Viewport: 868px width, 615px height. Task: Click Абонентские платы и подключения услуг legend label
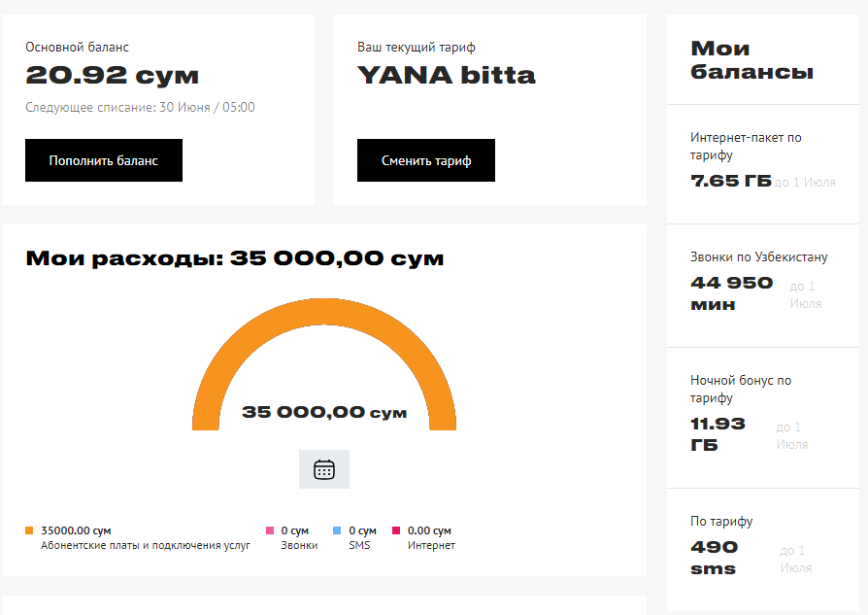[x=145, y=545]
